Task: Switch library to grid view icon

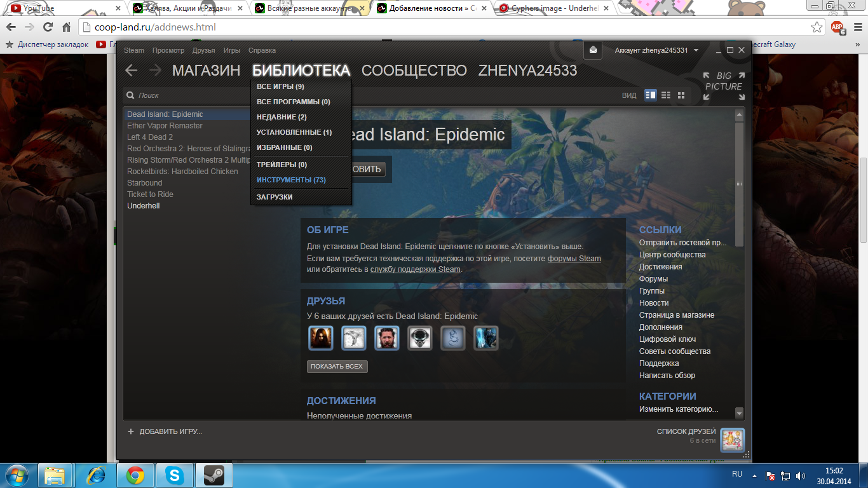Action: point(681,95)
